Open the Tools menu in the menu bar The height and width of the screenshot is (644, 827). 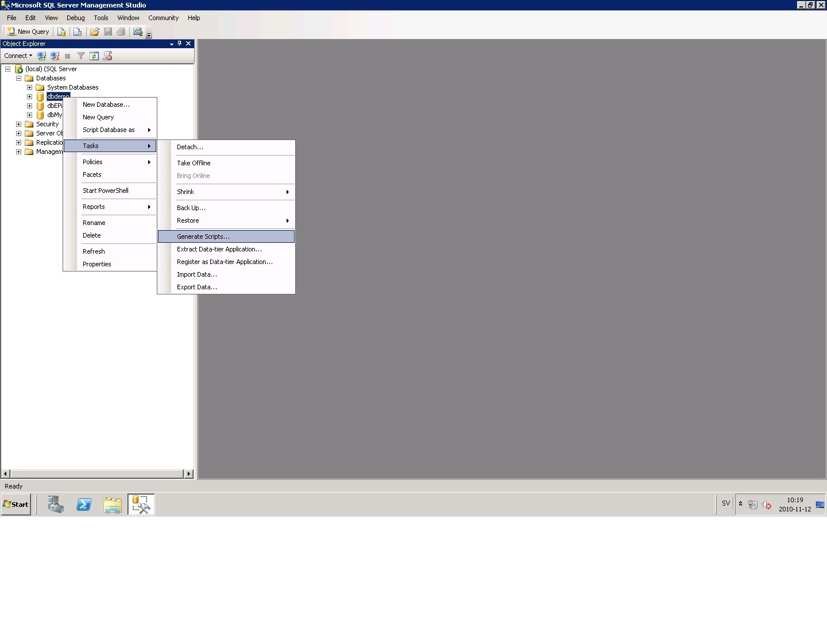pyautogui.click(x=101, y=18)
